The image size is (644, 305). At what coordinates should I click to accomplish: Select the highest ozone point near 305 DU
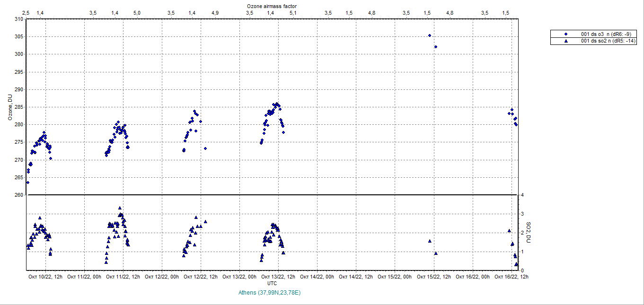pyautogui.click(x=430, y=35)
